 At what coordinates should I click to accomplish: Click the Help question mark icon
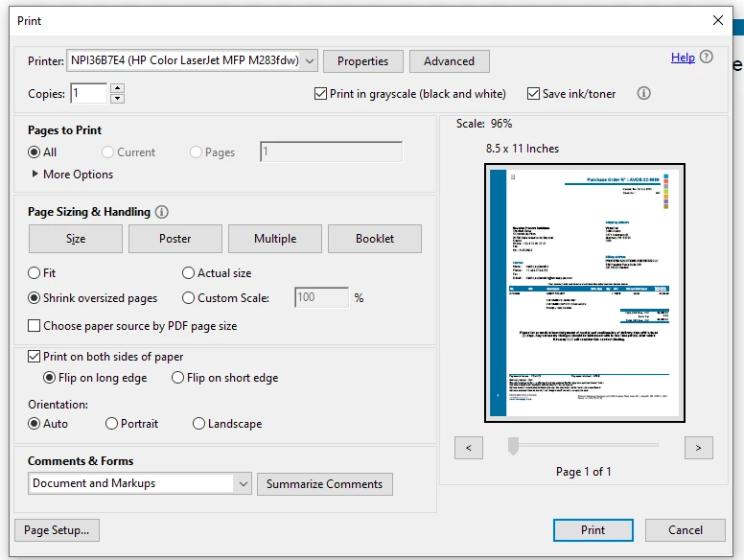pyautogui.click(x=706, y=57)
